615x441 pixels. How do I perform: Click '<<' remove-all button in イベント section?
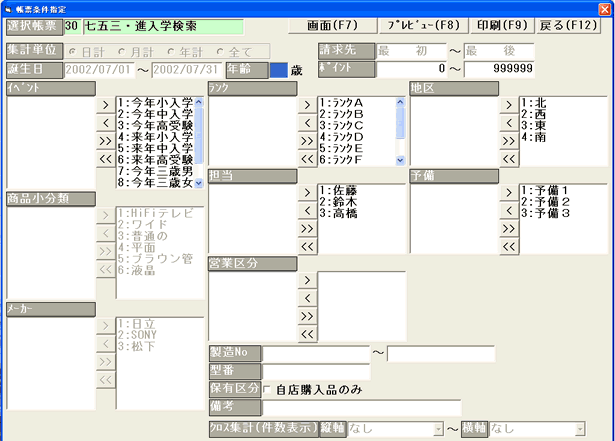105,159
